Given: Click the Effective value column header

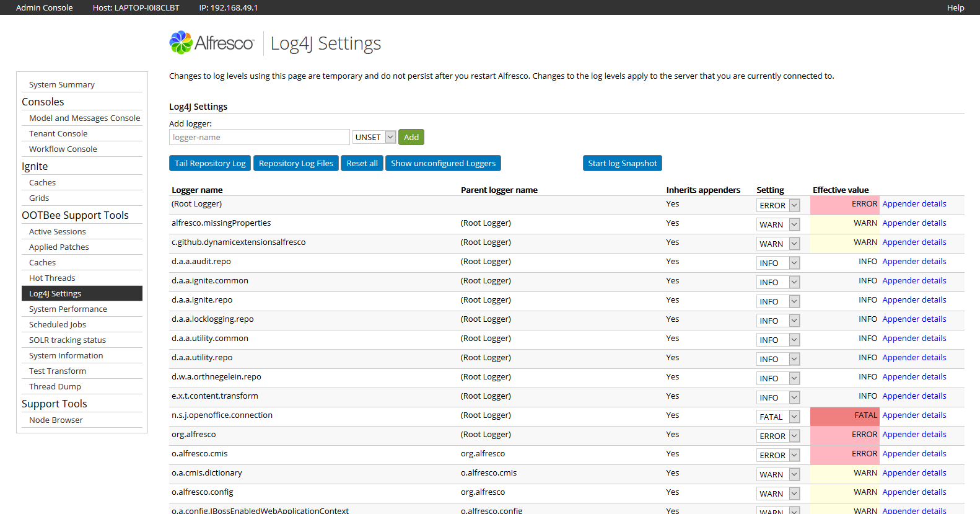Looking at the screenshot, I should pos(841,190).
